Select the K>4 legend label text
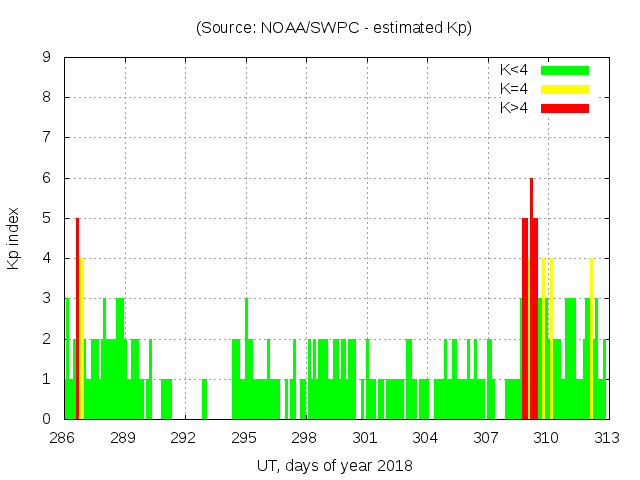 [x=514, y=108]
